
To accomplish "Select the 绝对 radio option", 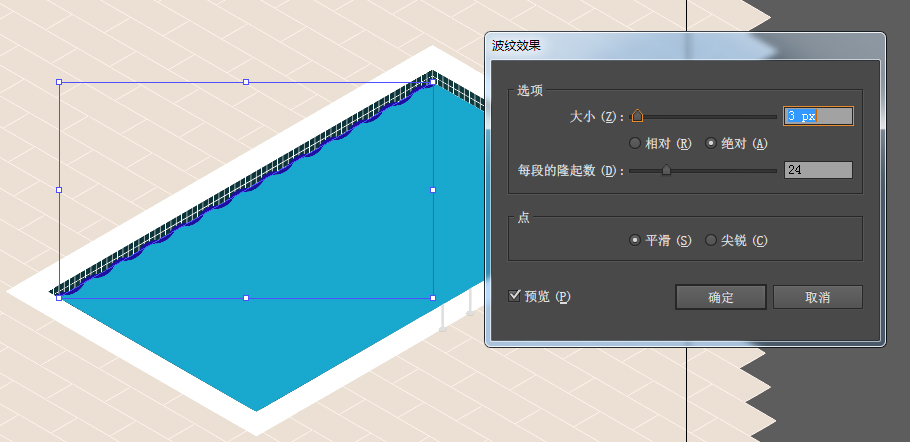I will pos(711,143).
